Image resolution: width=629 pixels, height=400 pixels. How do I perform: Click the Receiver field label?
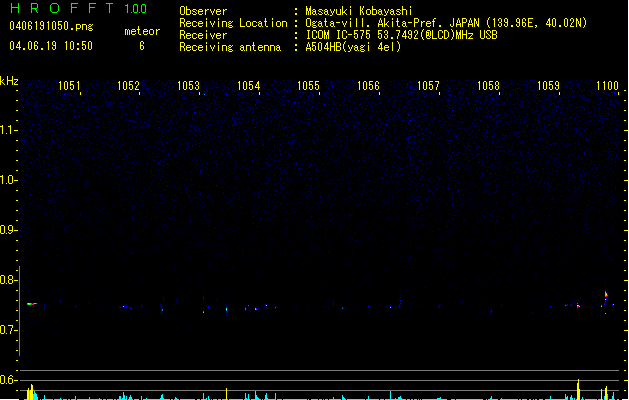[x=203, y=35]
